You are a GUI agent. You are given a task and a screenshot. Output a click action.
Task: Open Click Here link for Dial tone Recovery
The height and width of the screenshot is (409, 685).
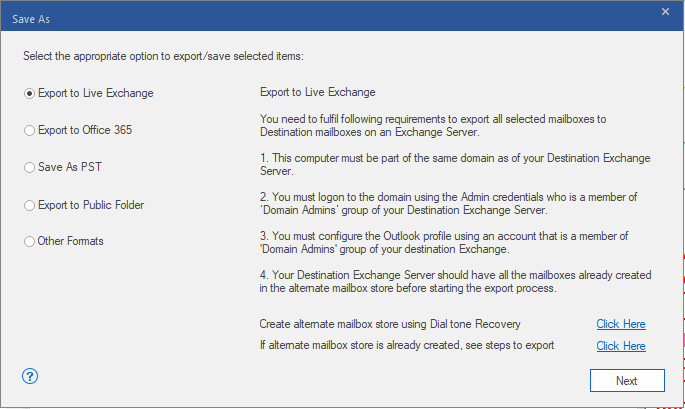620,324
